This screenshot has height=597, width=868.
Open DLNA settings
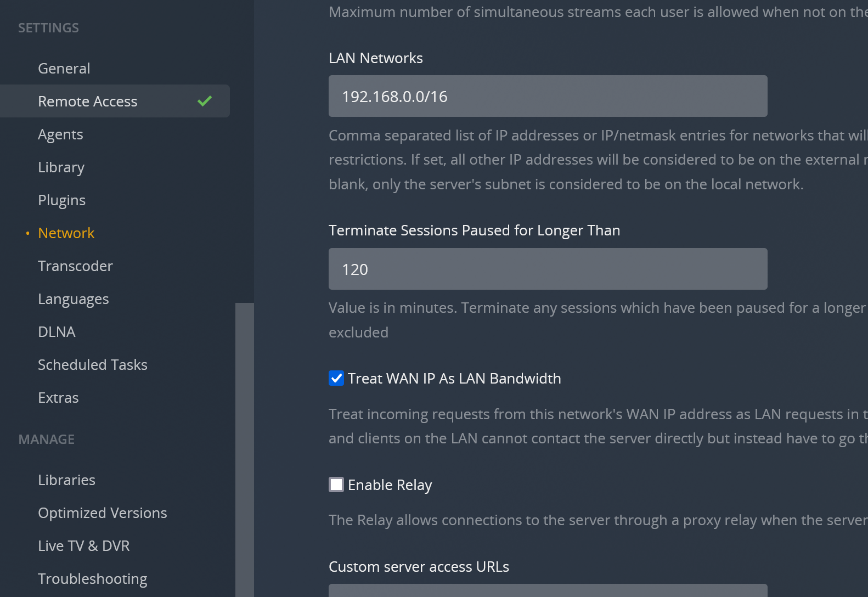pos(57,332)
